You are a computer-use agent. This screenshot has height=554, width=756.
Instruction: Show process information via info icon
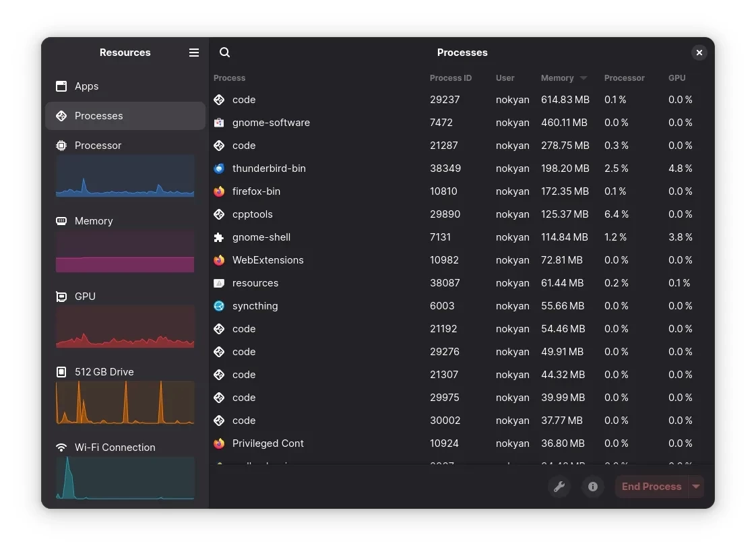click(x=593, y=487)
